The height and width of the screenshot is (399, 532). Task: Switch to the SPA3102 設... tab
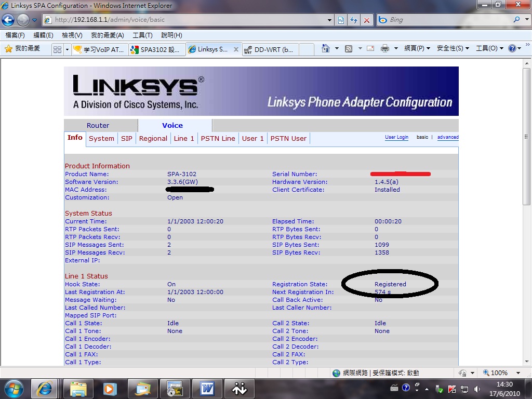(157, 49)
